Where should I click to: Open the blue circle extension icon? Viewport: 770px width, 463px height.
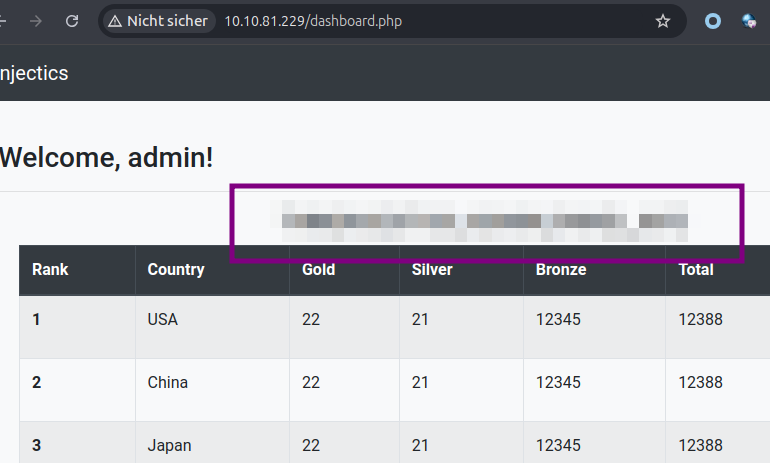(713, 21)
